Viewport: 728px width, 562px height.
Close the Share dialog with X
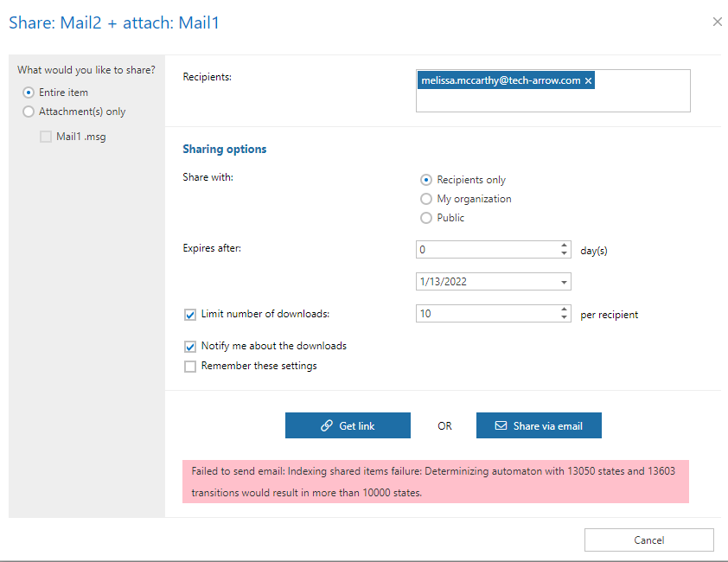(717, 22)
